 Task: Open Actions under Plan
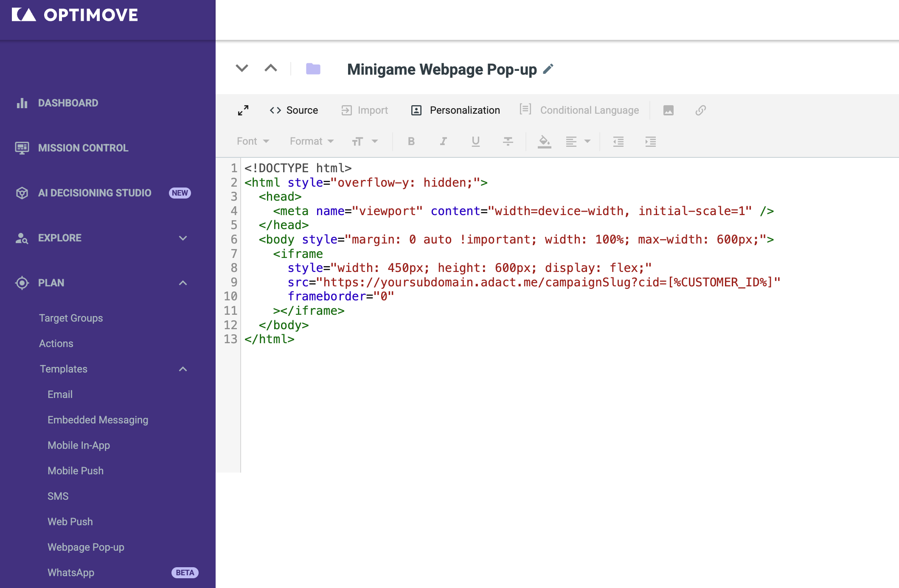[56, 344]
